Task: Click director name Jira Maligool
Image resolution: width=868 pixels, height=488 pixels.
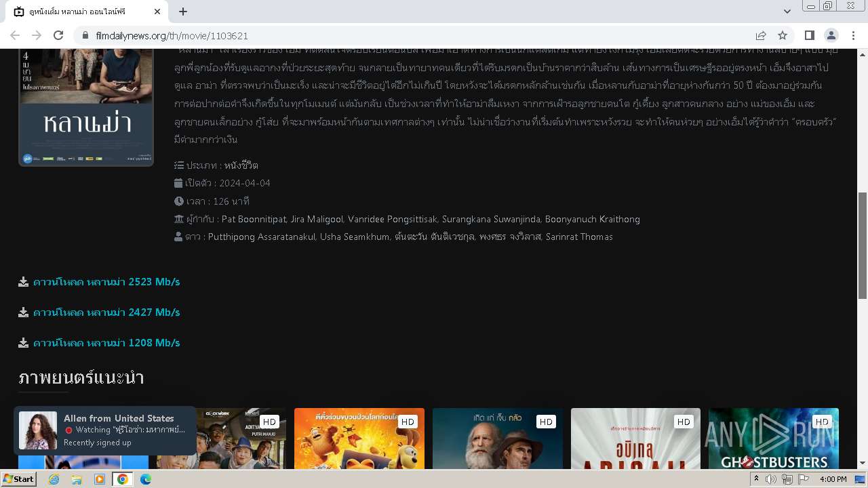Action: coord(316,219)
